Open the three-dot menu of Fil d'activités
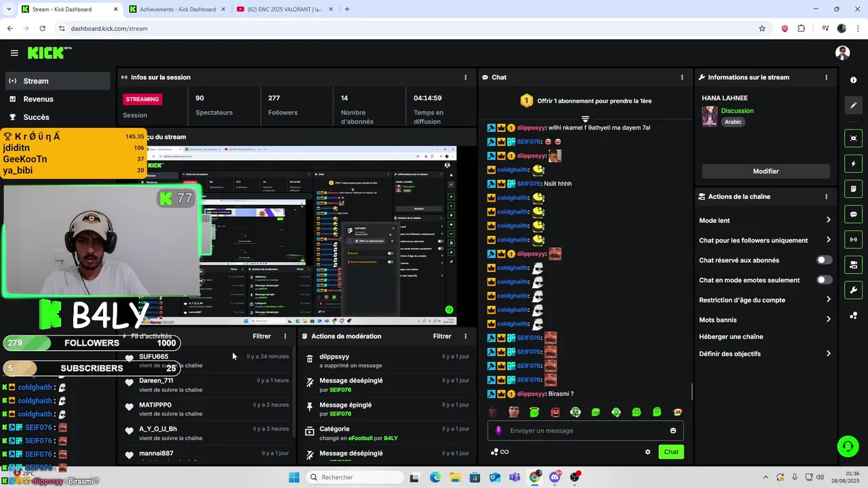Screen dimensions: 868x488 coord(285,336)
